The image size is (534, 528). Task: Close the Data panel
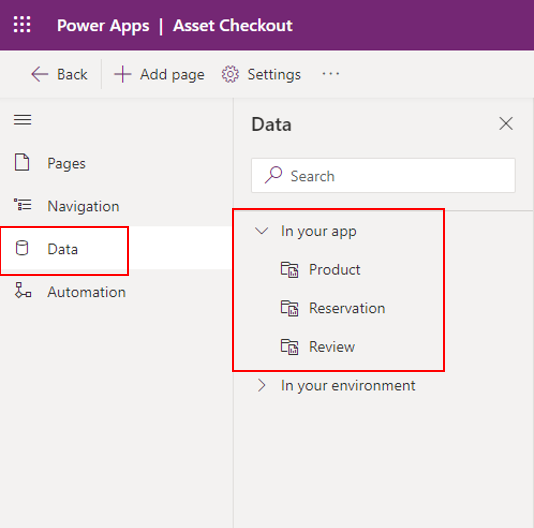tap(506, 124)
